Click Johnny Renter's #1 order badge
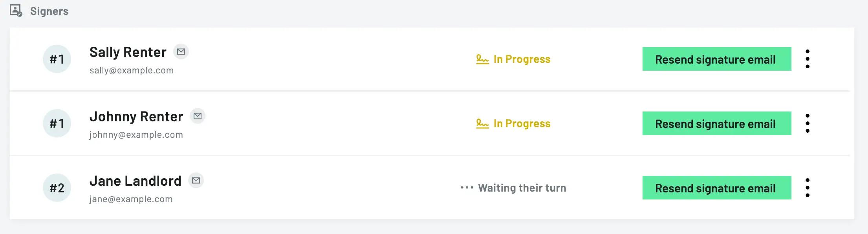The image size is (868, 234). (57, 124)
